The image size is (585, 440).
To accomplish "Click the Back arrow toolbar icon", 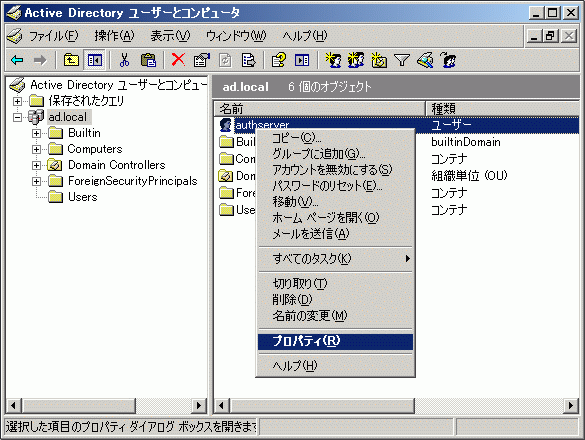I will pyautogui.click(x=18, y=60).
